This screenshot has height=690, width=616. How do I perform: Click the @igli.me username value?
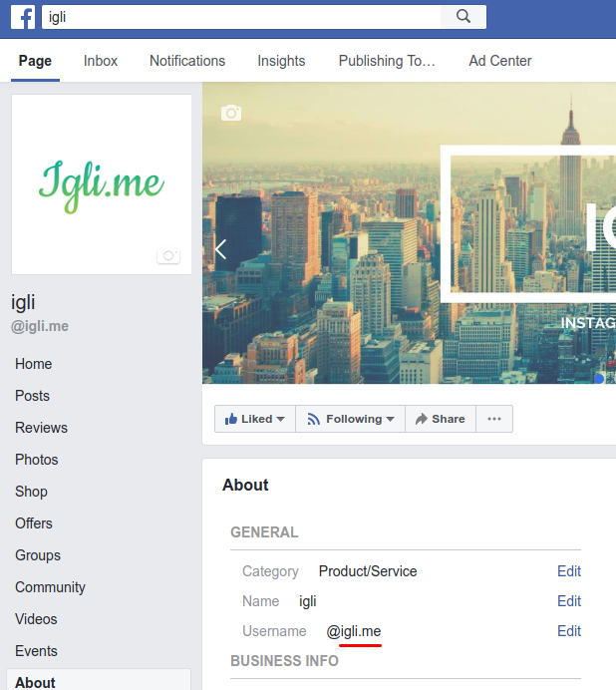(x=353, y=631)
